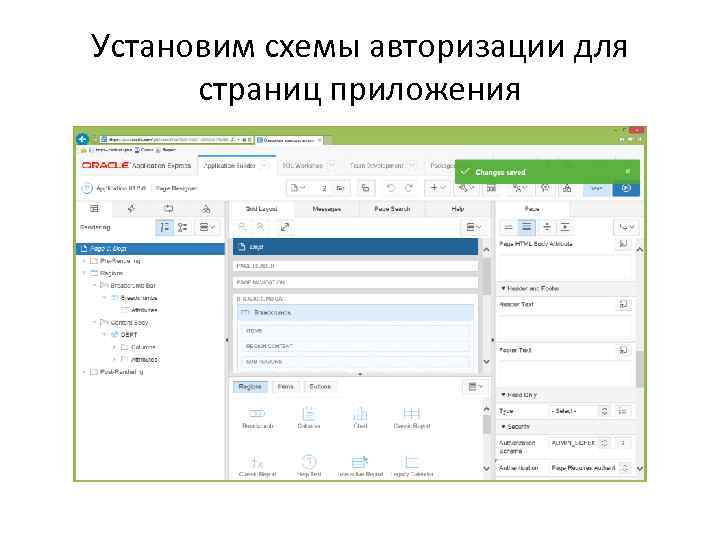Select the Items gallery tab
Viewport: 720px width, 540px height.
[286, 387]
